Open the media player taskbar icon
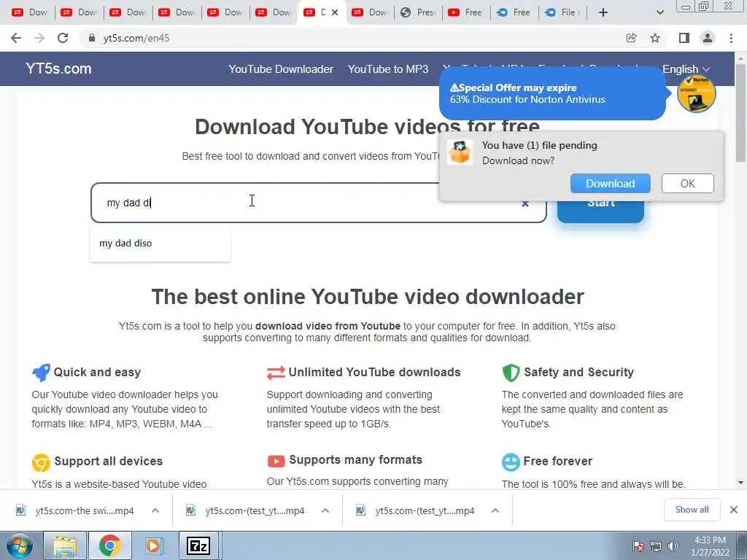747x560 pixels. pyautogui.click(x=153, y=545)
